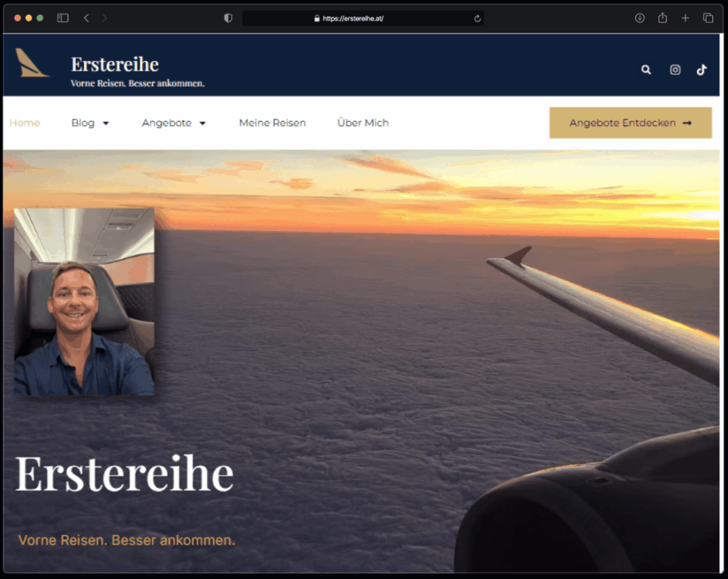
Task: Click the Ersterreihe airplane logo
Action: (x=32, y=64)
